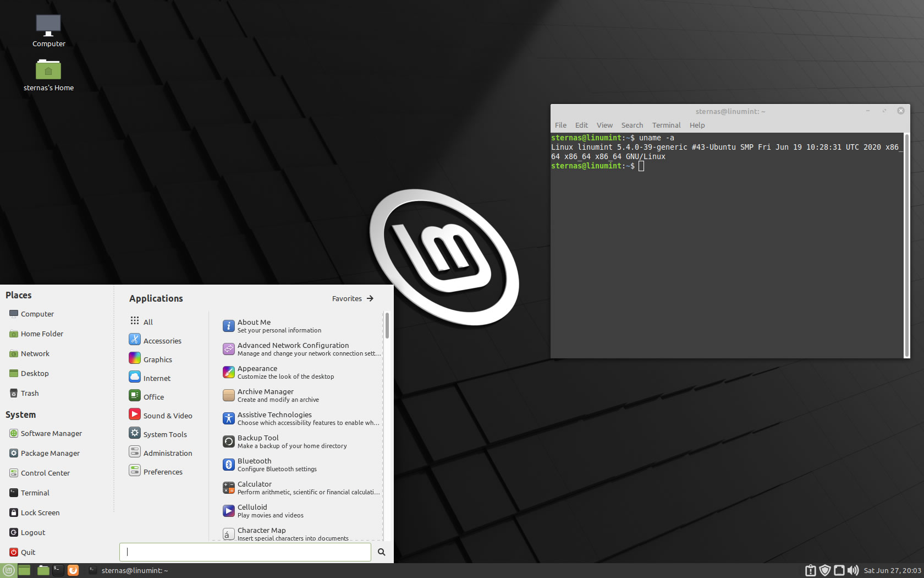The height and width of the screenshot is (578, 924).
Task: Click the clipboard-like notification tray icon
Action: (810, 570)
